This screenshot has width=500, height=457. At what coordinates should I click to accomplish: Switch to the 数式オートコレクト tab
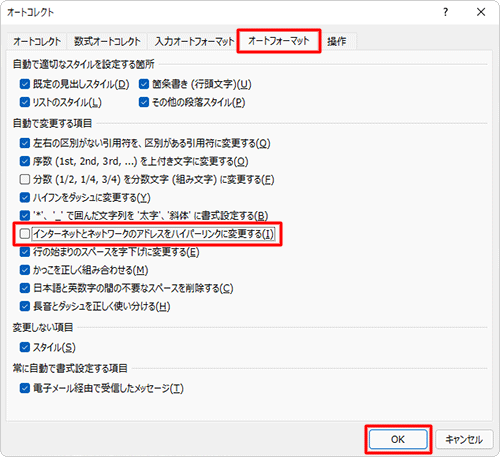pyautogui.click(x=107, y=42)
